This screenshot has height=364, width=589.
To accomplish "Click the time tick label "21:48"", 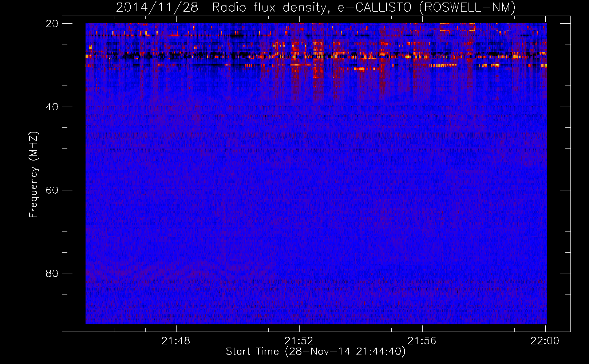I will click(176, 341).
